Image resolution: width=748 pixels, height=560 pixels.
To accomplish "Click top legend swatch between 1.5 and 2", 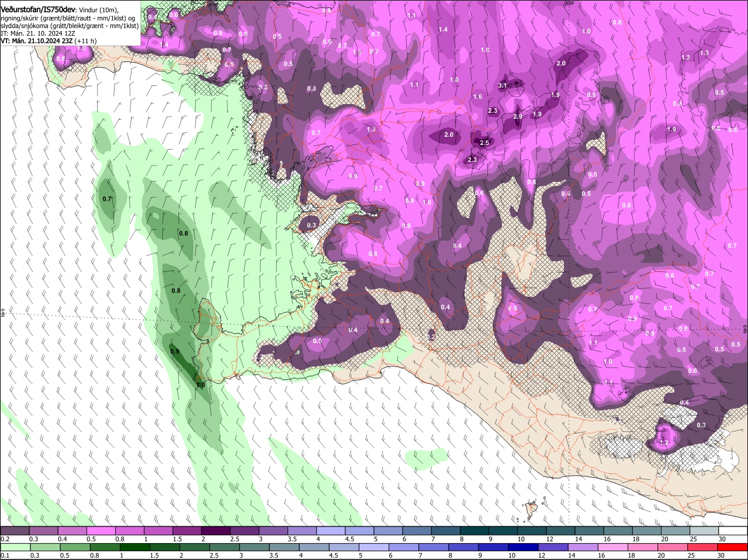I will (x=187, y=530).
